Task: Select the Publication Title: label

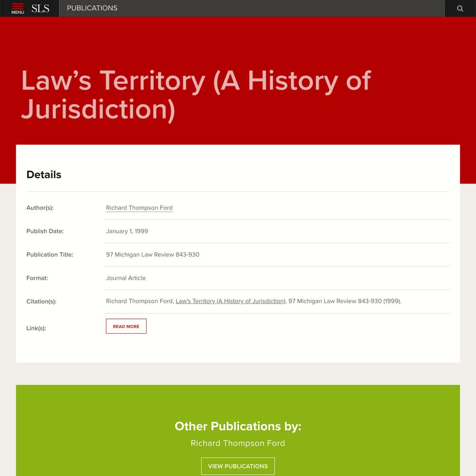Action: [x=50, y=255]
